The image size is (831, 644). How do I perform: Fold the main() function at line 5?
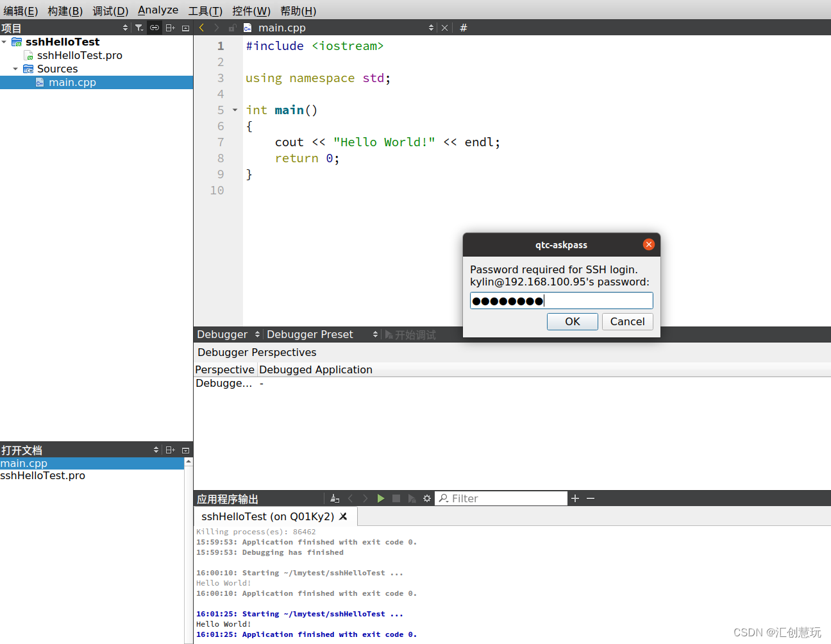(235, 110)
